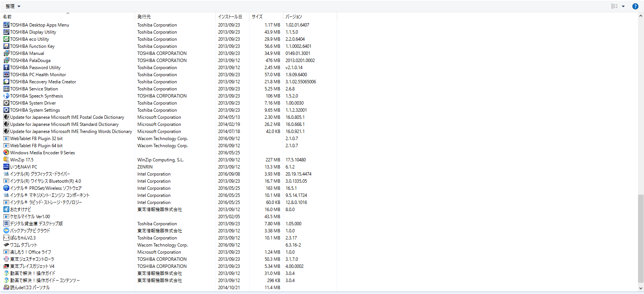This screenshot has width=644, height=294.
Task: Click the ワコム タブレット icon
Action: click(6, 245)
